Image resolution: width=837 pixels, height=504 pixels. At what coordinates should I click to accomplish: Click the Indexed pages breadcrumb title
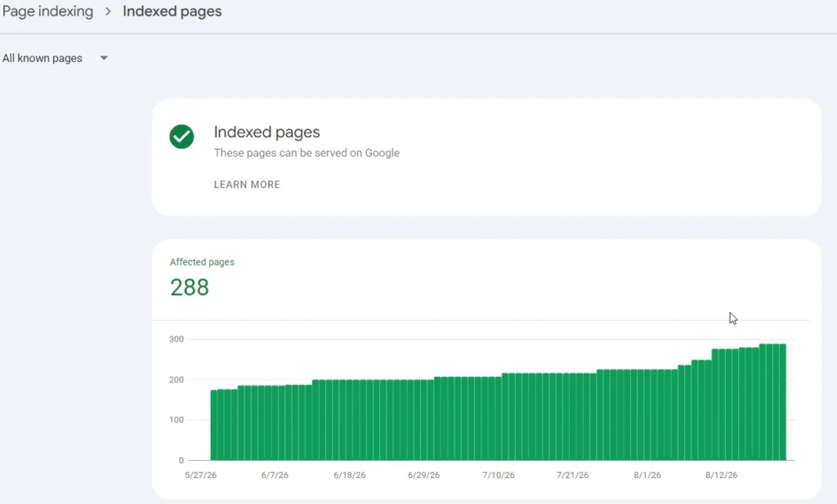coord(172,11)
